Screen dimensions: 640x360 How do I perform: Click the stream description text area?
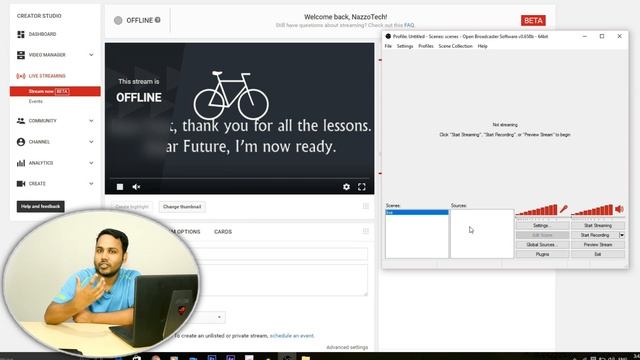coord(284,280)
